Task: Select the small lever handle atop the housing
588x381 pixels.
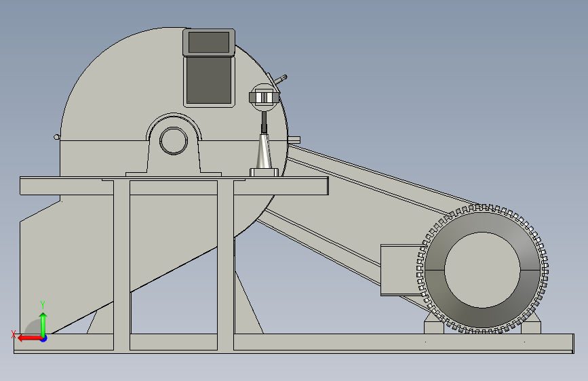Action: (281, 79)
